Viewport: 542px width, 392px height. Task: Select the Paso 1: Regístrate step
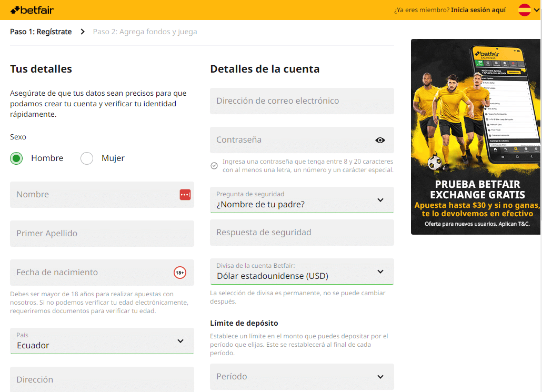(x=41, y=32)
